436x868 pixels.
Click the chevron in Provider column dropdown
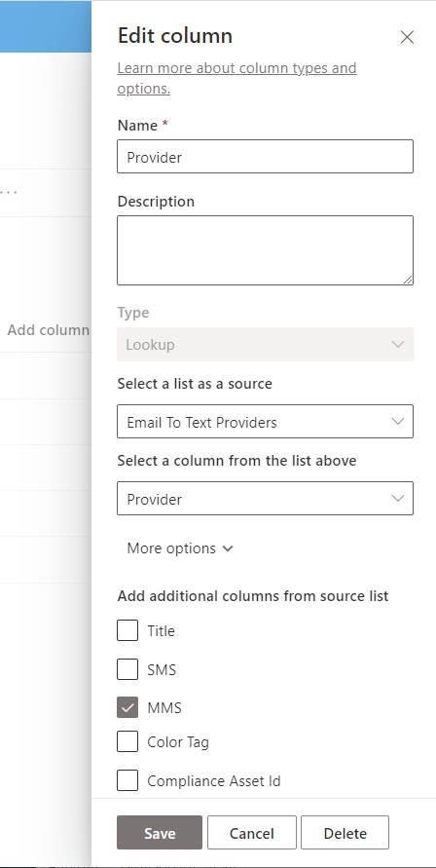point(397,498)
